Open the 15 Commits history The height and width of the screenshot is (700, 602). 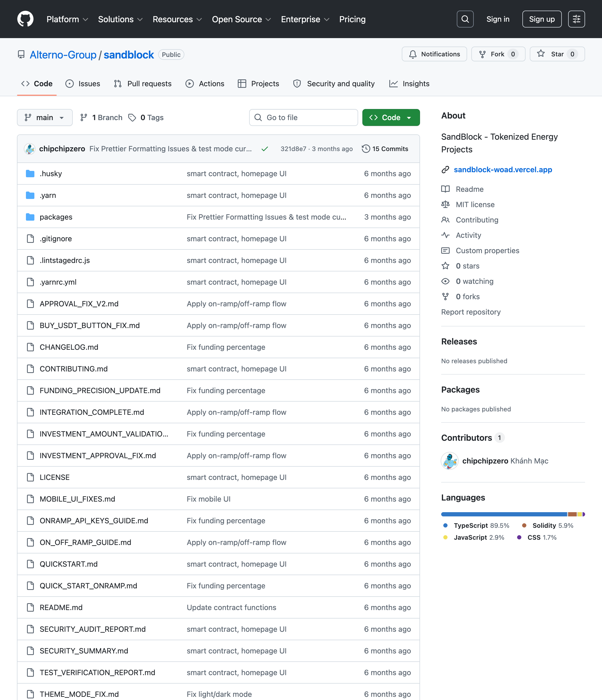(385, 149)
